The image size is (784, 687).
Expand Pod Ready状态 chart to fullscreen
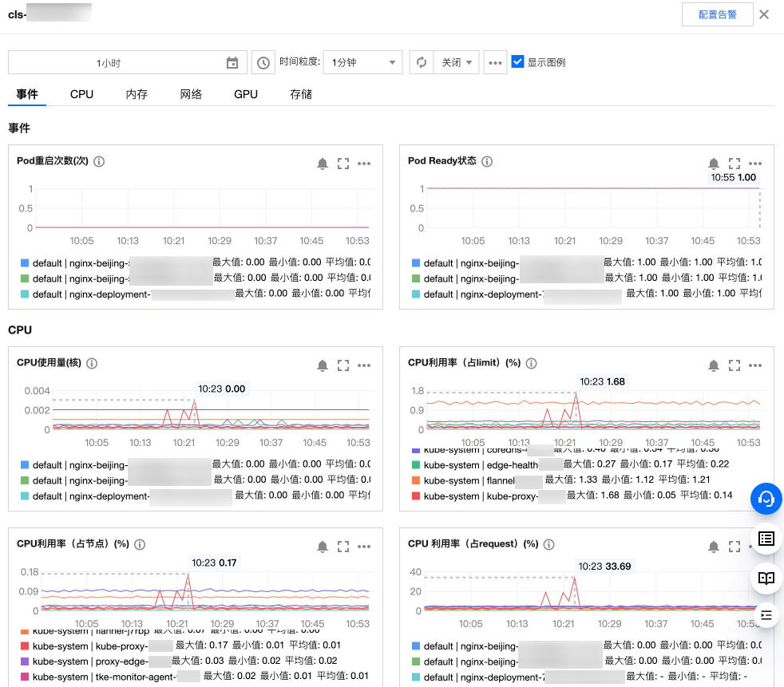click(734, 164)
